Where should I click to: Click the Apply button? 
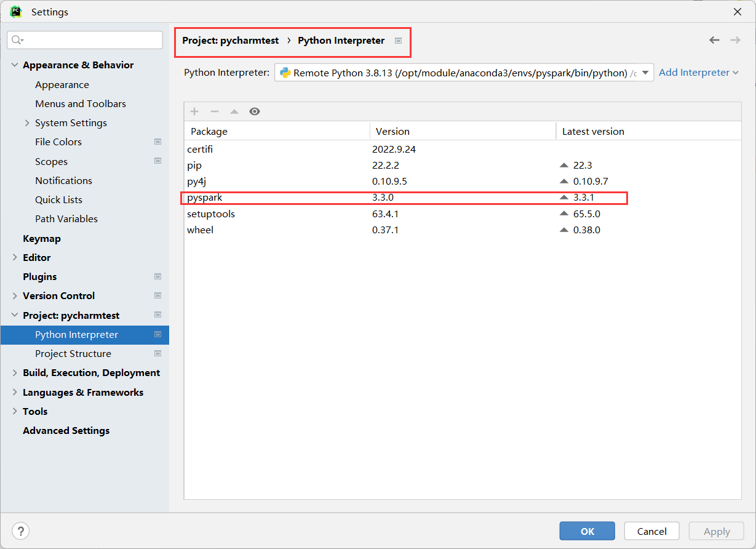click(x=717, y=531)
